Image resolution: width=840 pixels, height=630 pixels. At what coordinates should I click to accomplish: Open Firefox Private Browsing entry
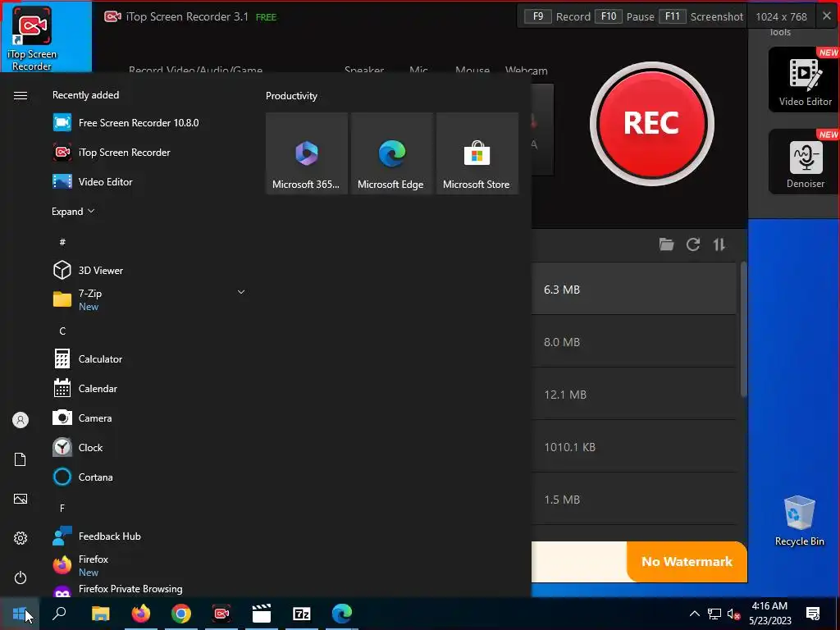149,589
